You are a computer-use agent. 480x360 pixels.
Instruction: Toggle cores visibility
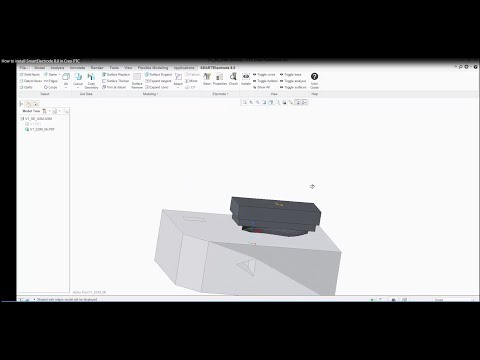point(264,75)
